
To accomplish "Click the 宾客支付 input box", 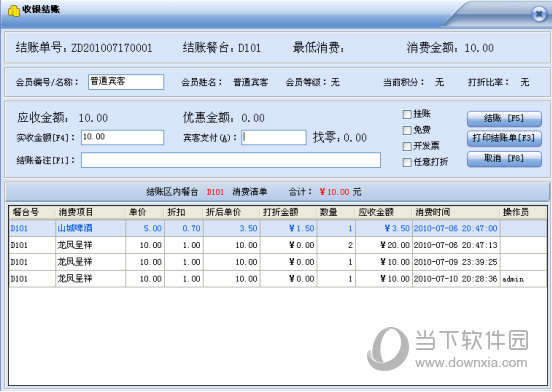I will point(274,137).
